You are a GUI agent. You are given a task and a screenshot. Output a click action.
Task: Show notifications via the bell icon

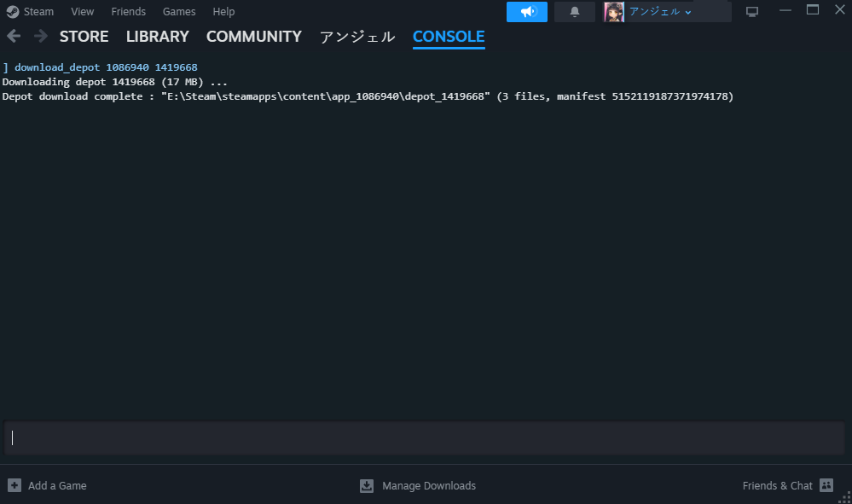pyautogui.click(x=574, y=12)
